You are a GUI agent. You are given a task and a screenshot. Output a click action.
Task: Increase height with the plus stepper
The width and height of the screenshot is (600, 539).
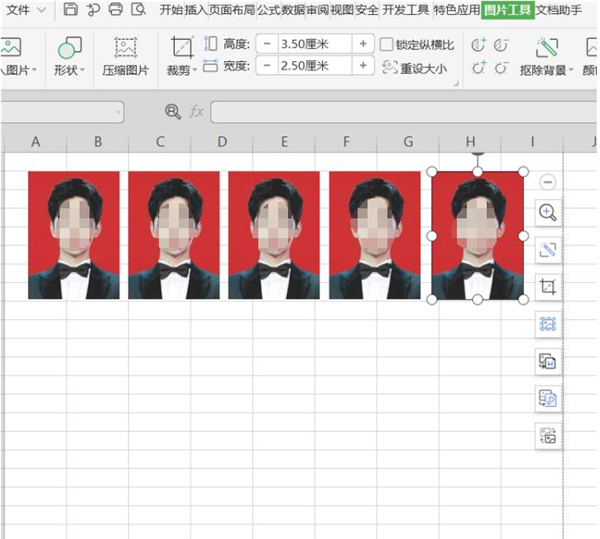[x=363, y=45]
